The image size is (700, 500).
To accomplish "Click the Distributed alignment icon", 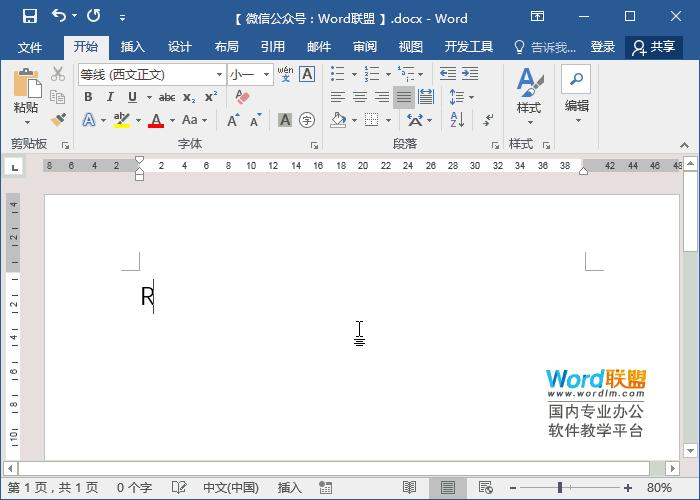I will [426, 97].
